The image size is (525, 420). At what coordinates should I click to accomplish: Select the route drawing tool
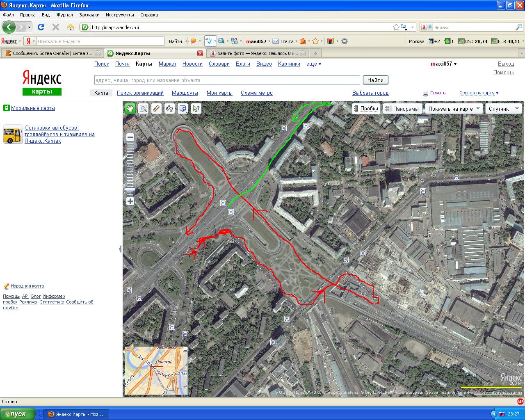click(x=169, y=108)
